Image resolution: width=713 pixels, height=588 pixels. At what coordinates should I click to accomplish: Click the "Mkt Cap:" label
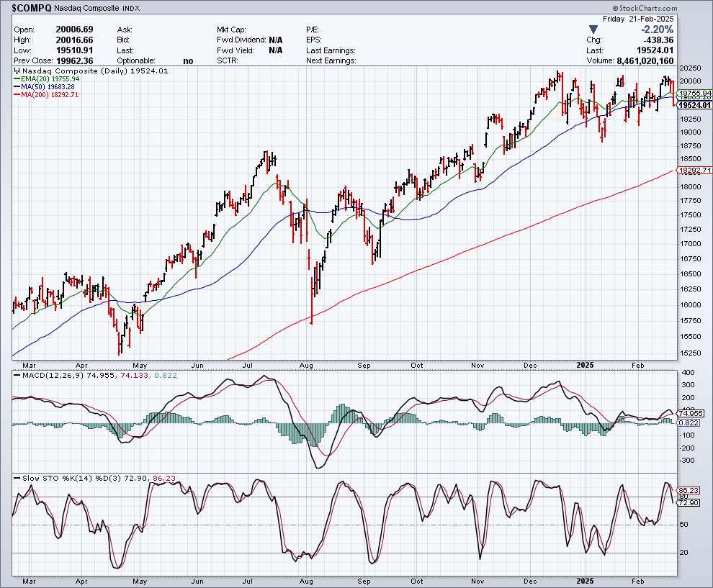click(231, 30)
